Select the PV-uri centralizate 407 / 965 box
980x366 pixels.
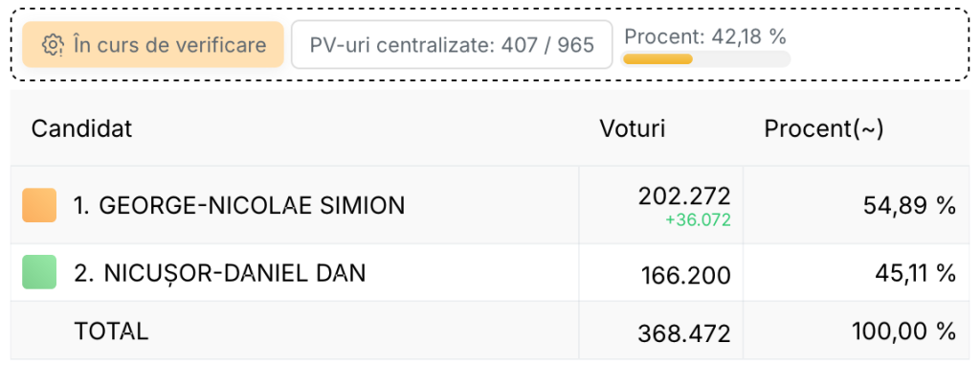(452, 44)
